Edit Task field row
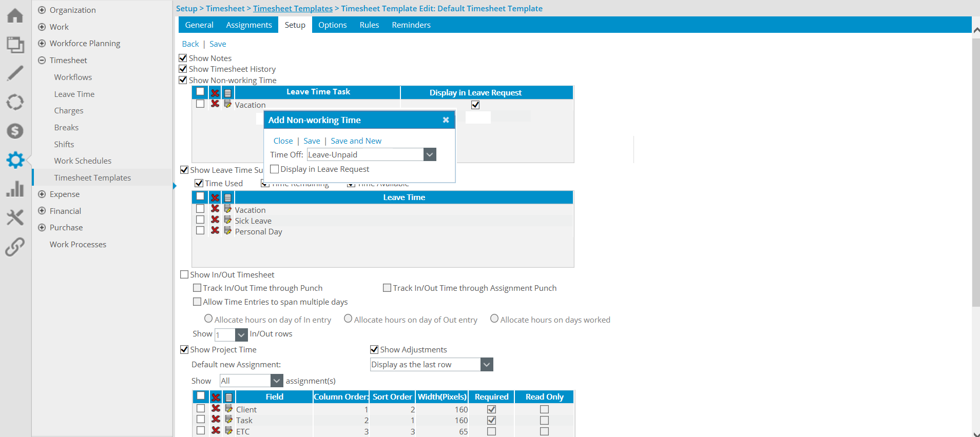This screenshot has width=980, height=437. point(228,419)
